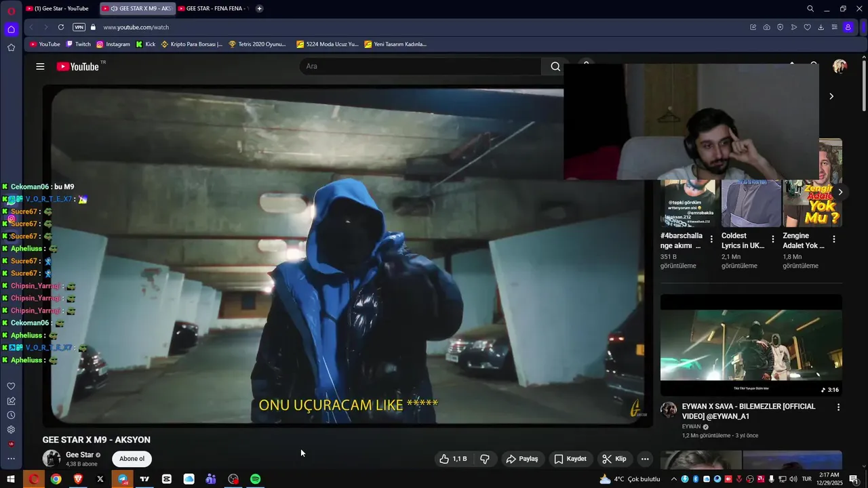The image size is (868, 488).
Task: Click the YouTube 'Ara' search box
Action: pyautogui.click(x=420, y=66)
